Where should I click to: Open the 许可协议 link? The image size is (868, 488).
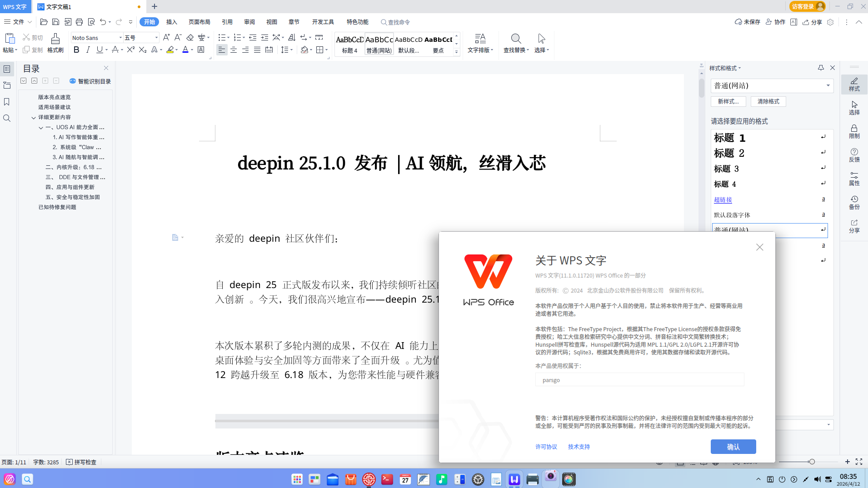546,447
